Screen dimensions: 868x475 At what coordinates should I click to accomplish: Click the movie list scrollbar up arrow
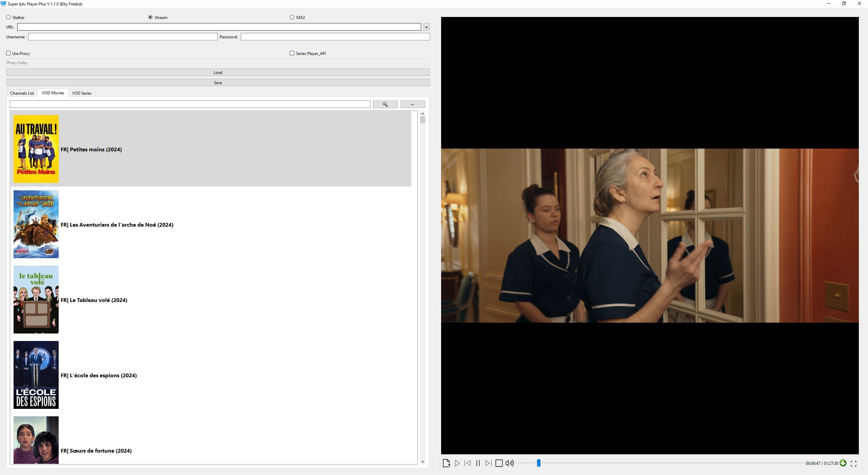click(x=422, y=114)
